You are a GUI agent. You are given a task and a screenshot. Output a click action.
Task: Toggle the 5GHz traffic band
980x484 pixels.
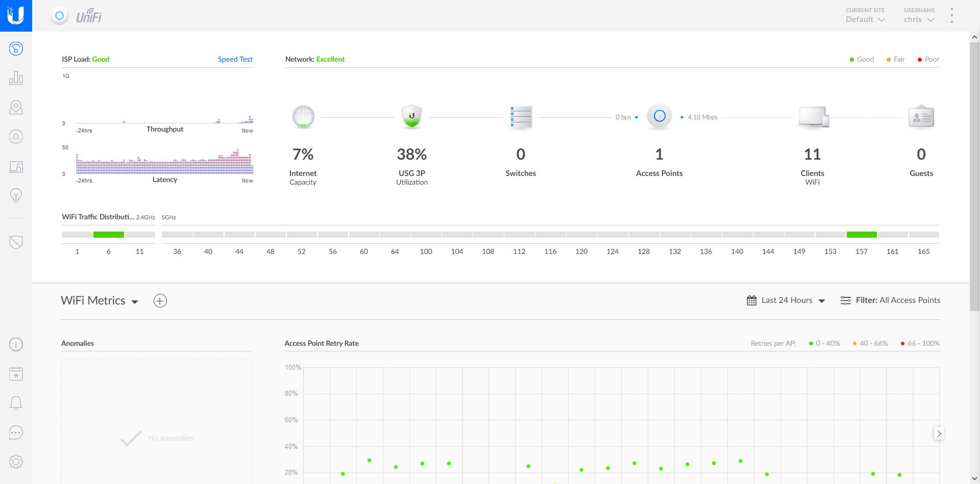point(168,217)
